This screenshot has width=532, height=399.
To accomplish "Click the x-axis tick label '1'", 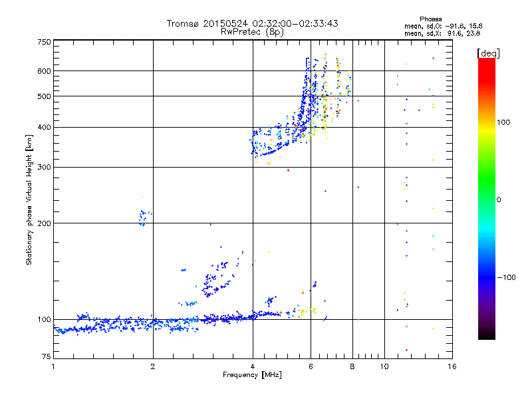I will pos(53,366).
